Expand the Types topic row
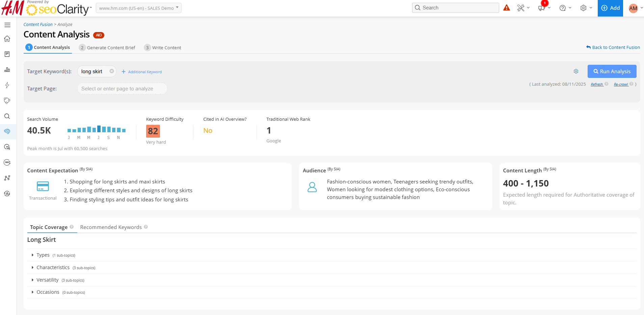 [43, 255]
